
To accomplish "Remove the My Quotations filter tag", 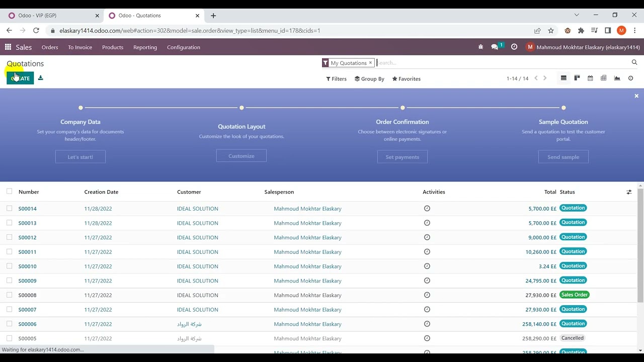I will [370, 63].
